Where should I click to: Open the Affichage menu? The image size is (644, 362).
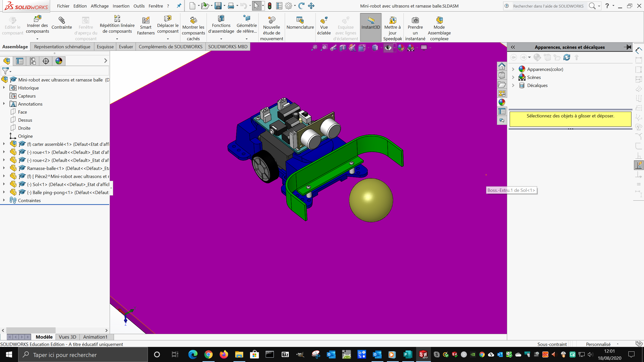click(x=100, y=6)
